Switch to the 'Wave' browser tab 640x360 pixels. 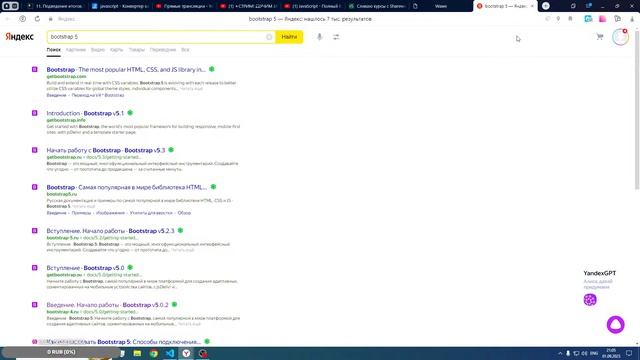click(441, 6)
